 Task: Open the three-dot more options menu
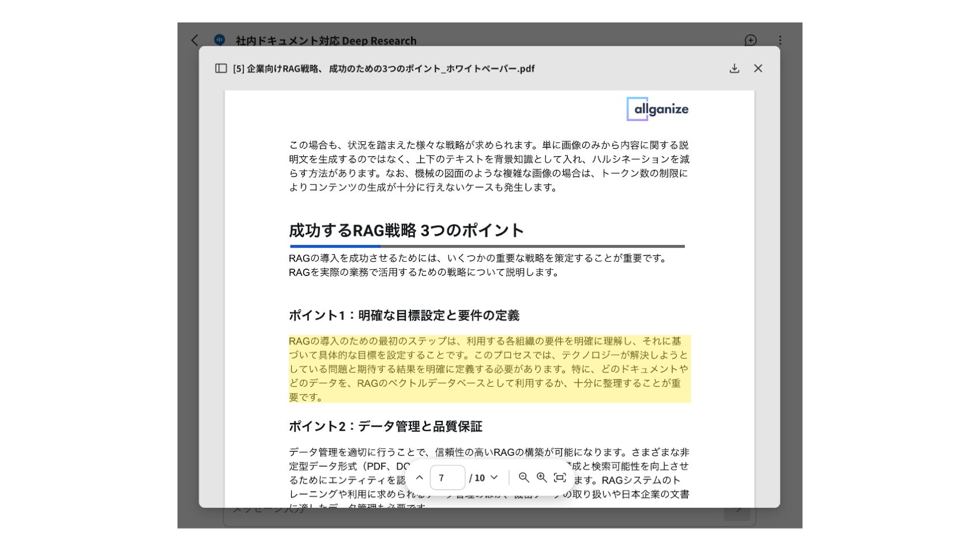pyautogui.click(x=780, y=40)
